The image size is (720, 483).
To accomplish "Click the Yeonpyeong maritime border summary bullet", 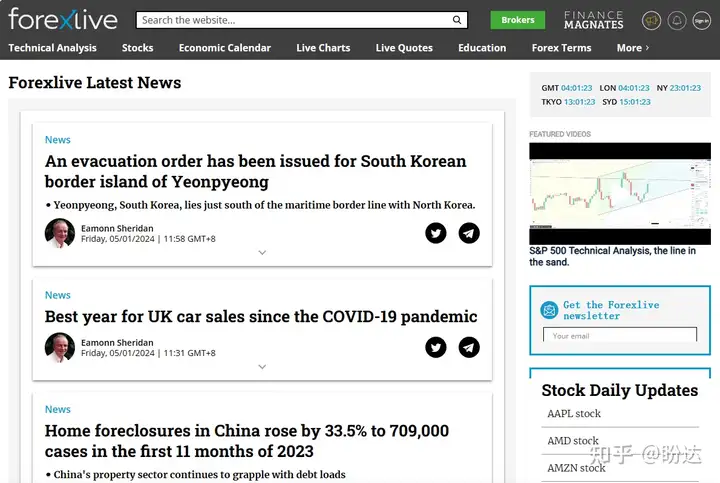I will click(x=260, y=205).
